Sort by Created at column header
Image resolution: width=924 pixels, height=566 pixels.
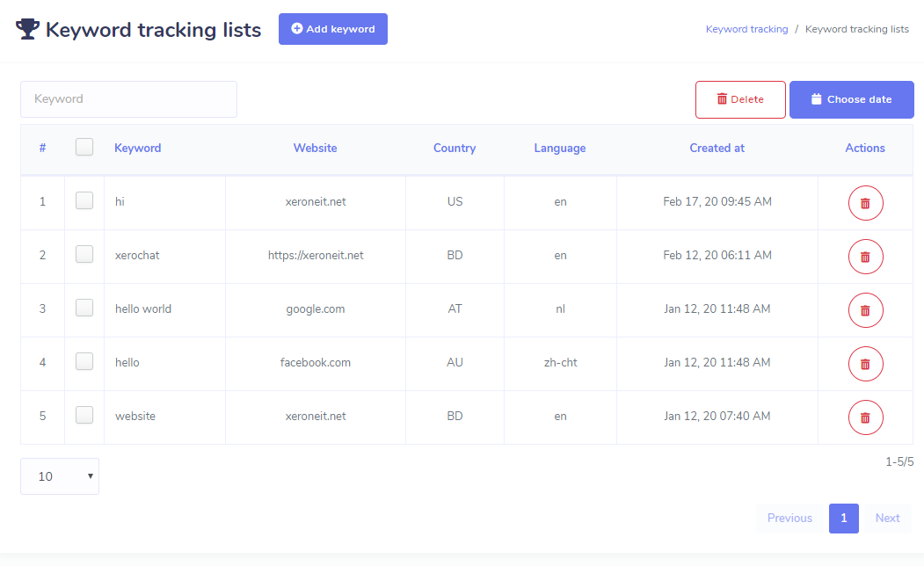click(717, 149)
